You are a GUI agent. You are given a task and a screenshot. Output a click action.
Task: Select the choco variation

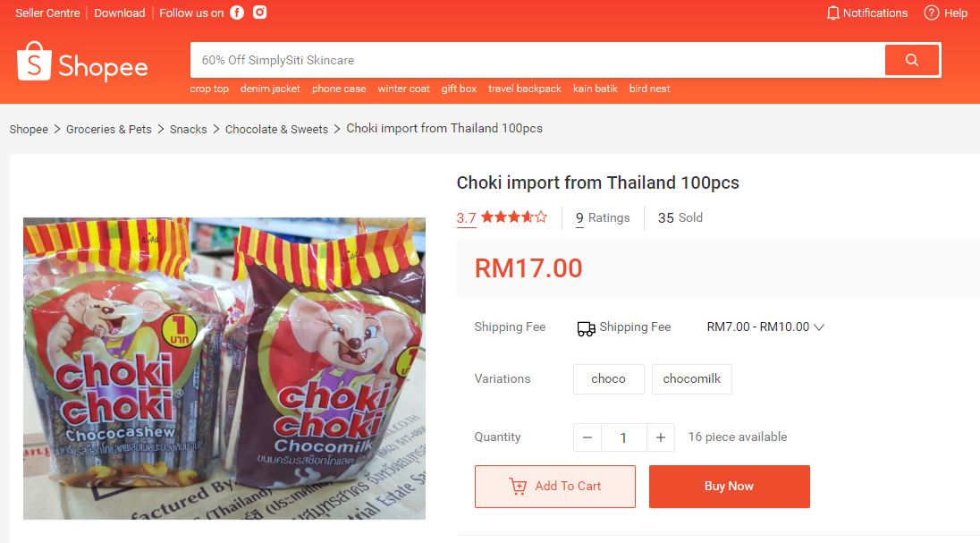point(608,379)
